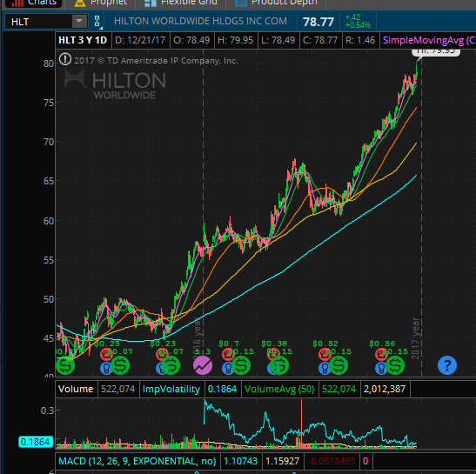Image resolution: width=476 pixels, height=474 pixels.
Task: Click the MACD value 1.10743
Action: (240, 461)
